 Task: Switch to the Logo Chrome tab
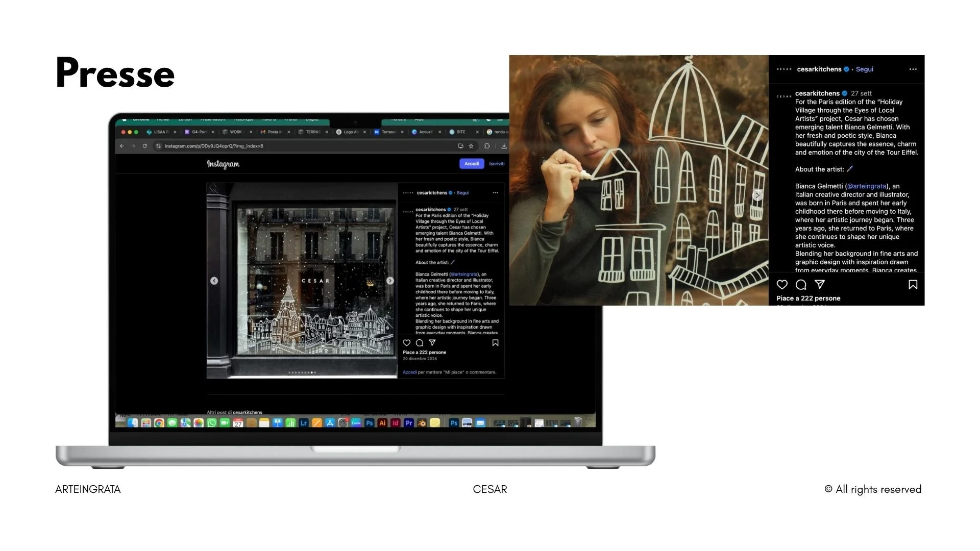[351, 132]
